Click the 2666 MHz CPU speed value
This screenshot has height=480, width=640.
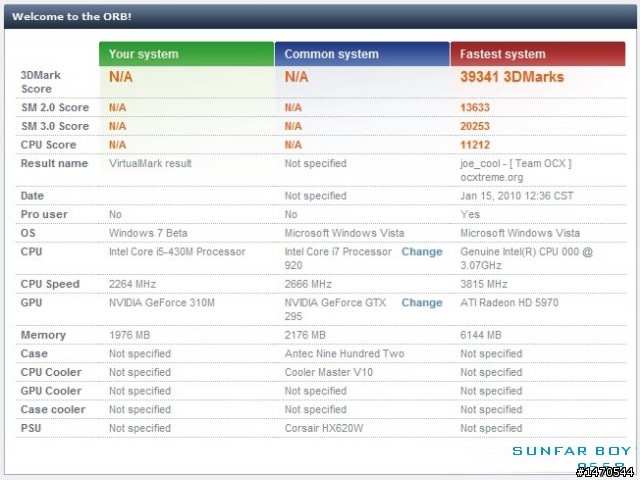[x=308, y=284]
